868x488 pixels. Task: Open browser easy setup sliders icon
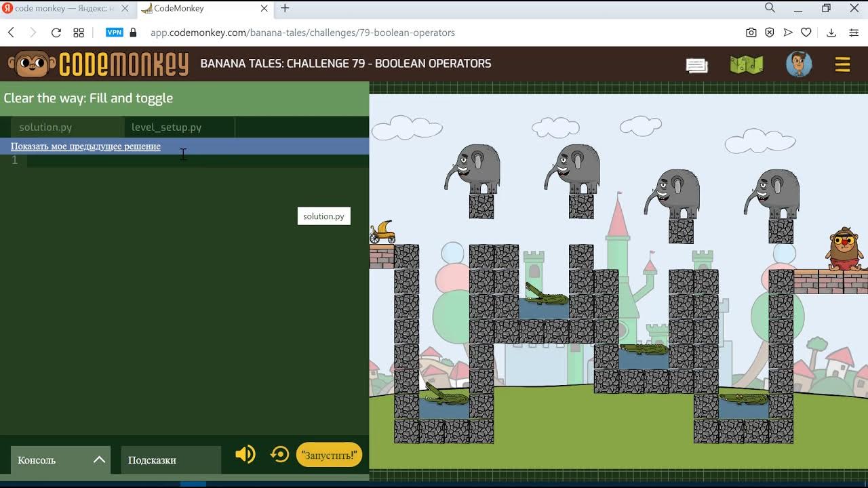(x=854, y=33)
